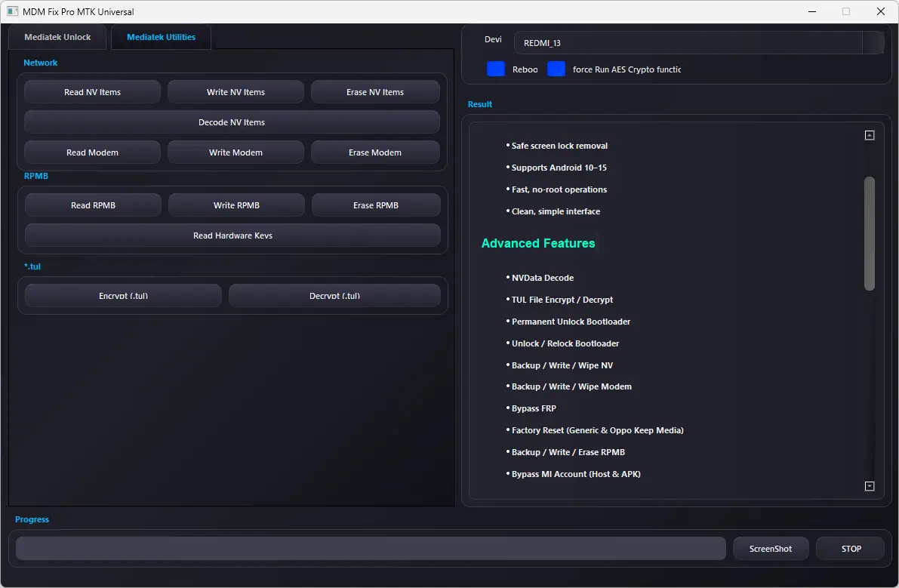Click 'Permanent Unlock Bootloader' text
899x588 pixels.
[571, 322]
